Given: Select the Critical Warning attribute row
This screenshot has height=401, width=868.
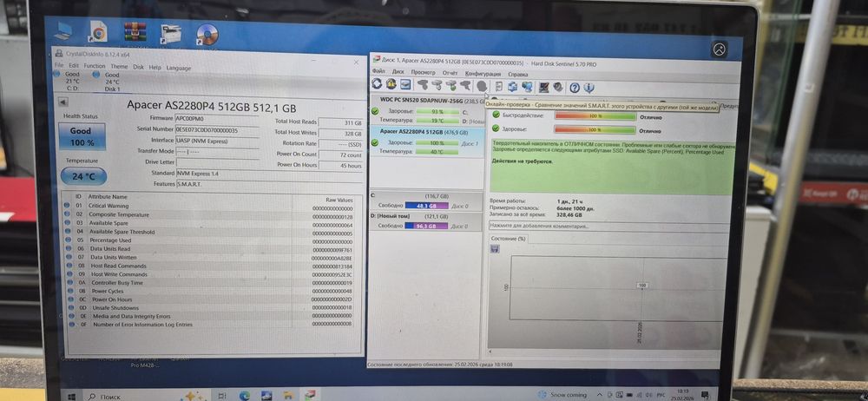Looking at the screenshot, I should tap(208, 206).
